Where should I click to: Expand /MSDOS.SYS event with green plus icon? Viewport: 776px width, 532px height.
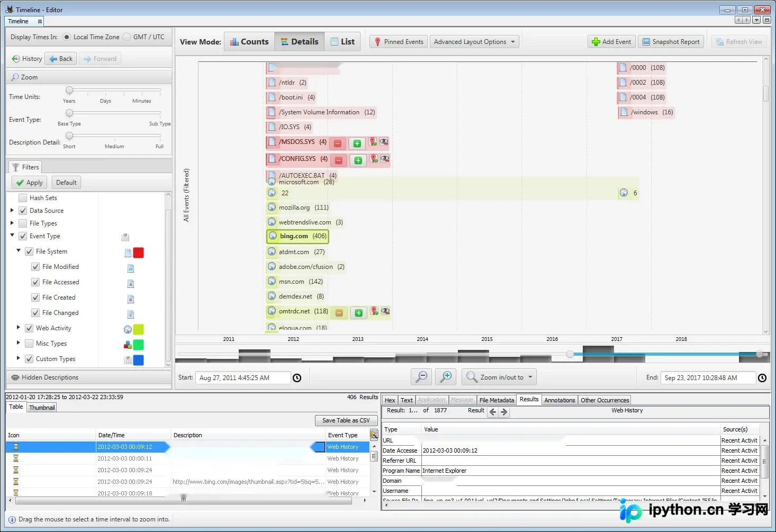(357, 143)
